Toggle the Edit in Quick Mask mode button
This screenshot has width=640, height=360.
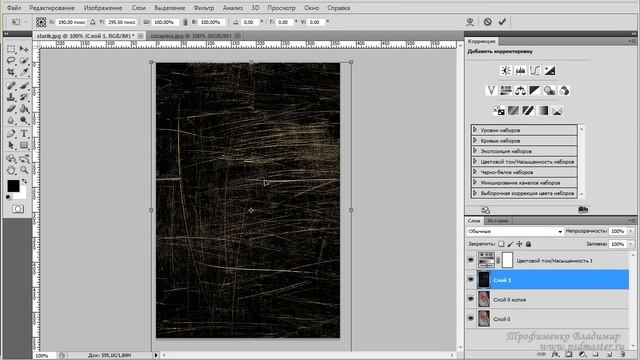[18, 209]
